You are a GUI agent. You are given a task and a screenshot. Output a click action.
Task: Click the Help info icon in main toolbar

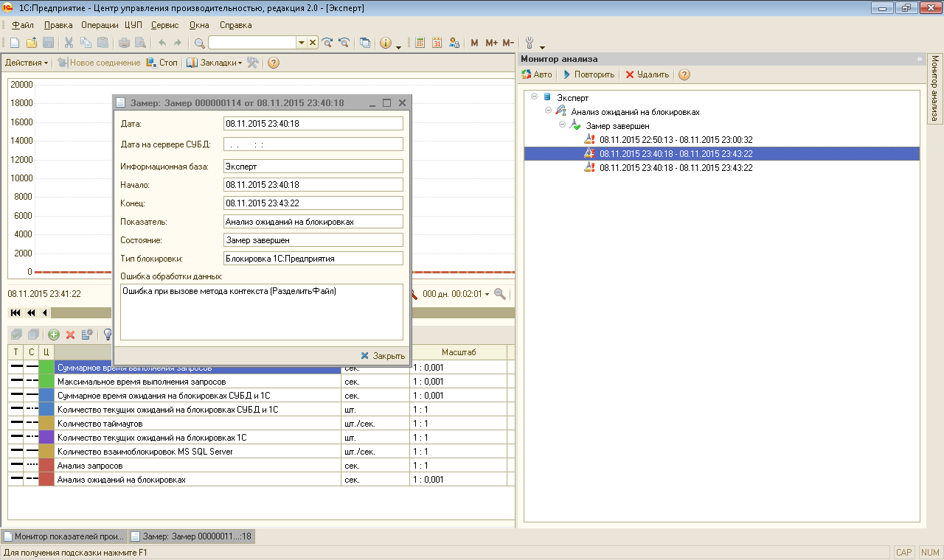(x=386, y=43)
